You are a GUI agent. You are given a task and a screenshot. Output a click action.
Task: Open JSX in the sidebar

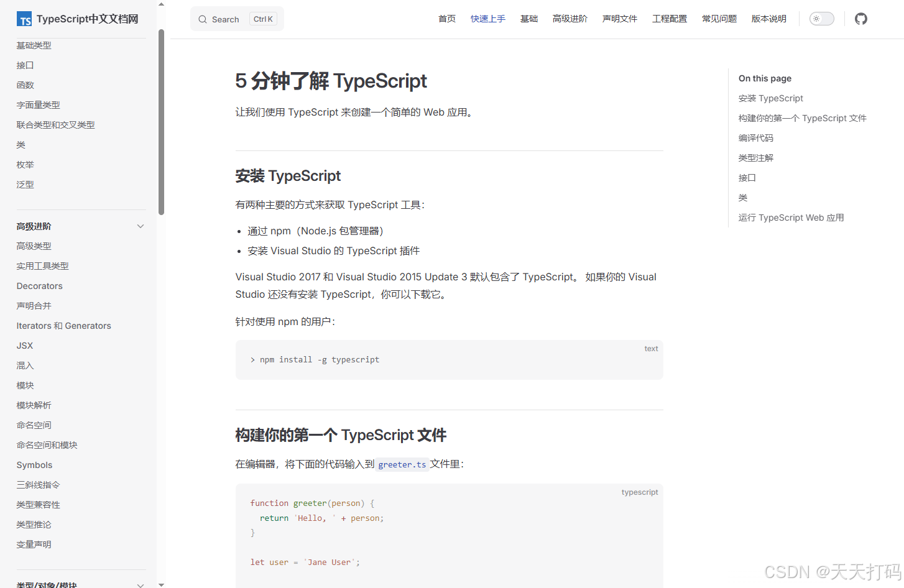pos(25,346)
